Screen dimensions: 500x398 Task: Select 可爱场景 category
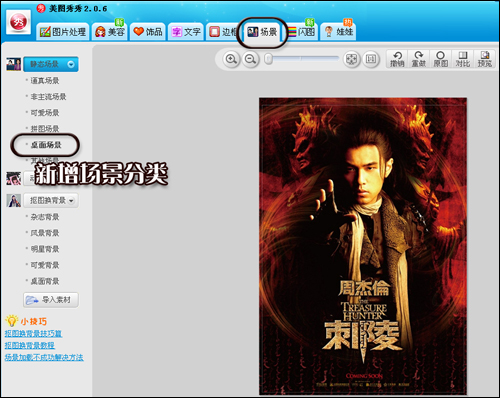45,113
